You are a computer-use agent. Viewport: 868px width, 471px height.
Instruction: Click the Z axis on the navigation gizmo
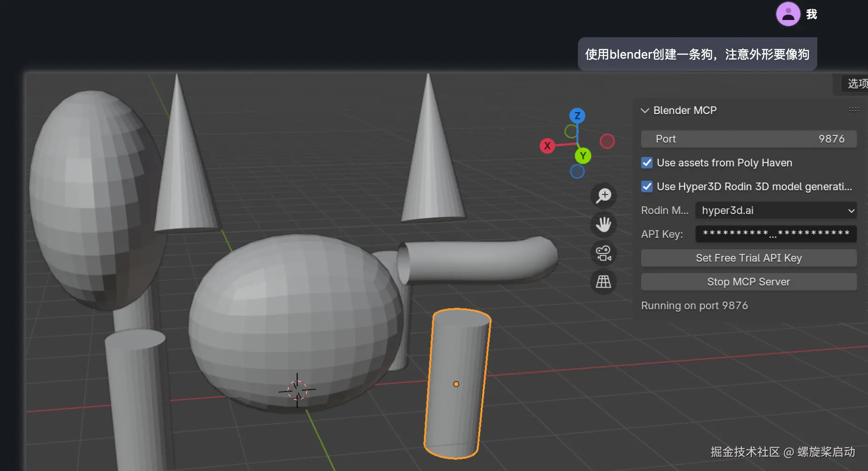point(577,115)
